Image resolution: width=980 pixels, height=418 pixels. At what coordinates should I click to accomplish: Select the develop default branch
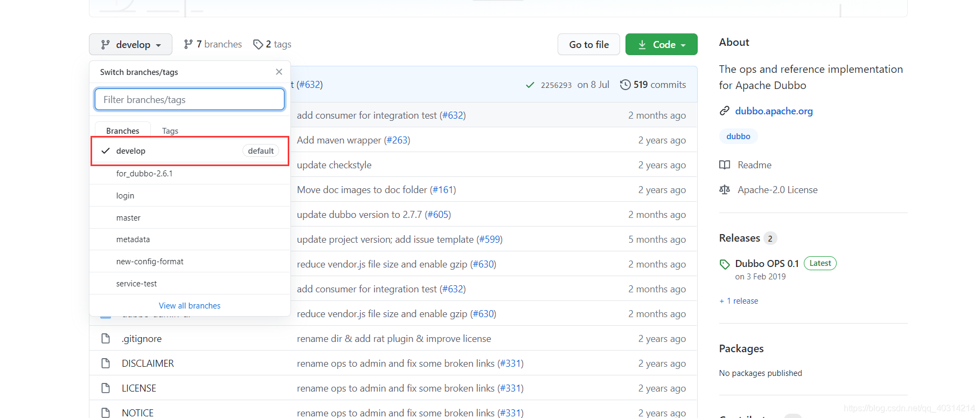coord(190,151)
